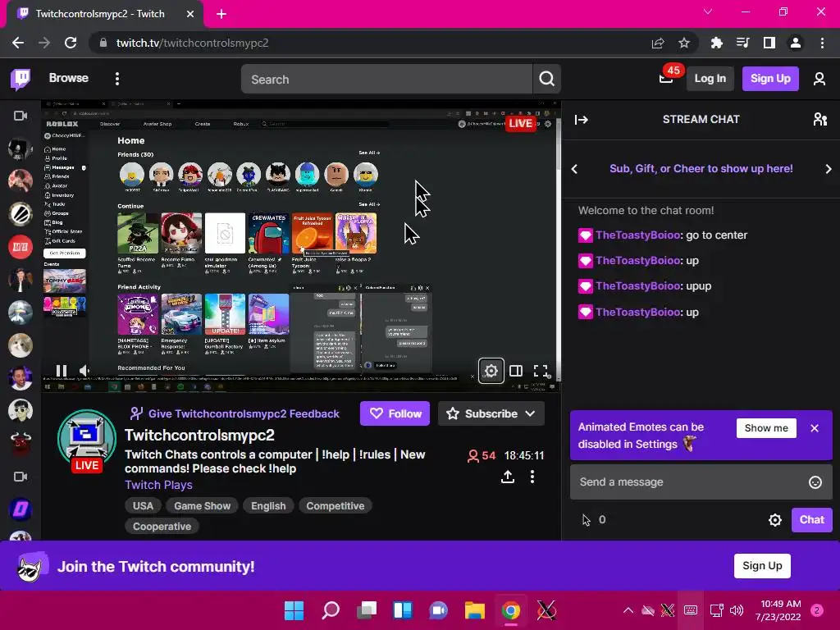Select the English tag
Screen dimensions: 840x630
[268, 505]
